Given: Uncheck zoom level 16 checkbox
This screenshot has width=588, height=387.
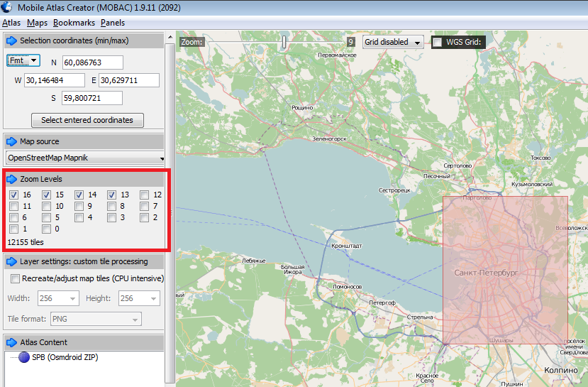Looking at the screenshot, I should 13,195.
